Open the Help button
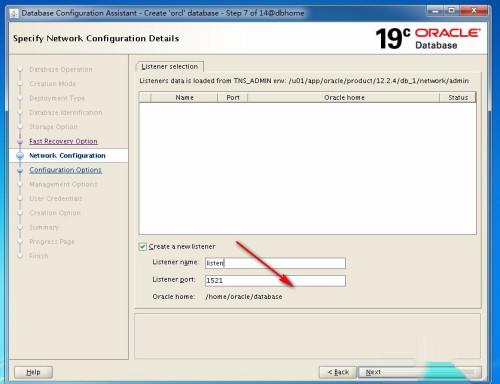Screen dimensions: 500x384 (x=33, y=372)
